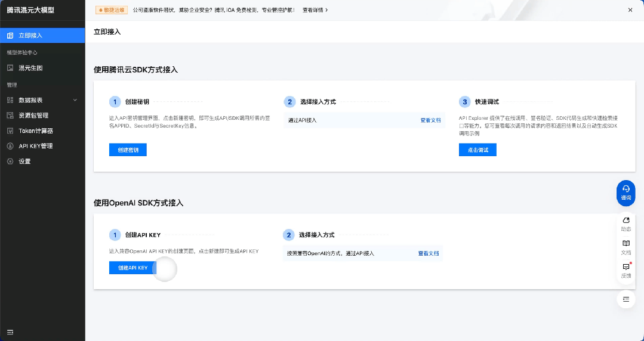The width and height of the screenshot is (644, 341).
Task: Open the 立即接入 sidebar icon
Action: [10, 36]
